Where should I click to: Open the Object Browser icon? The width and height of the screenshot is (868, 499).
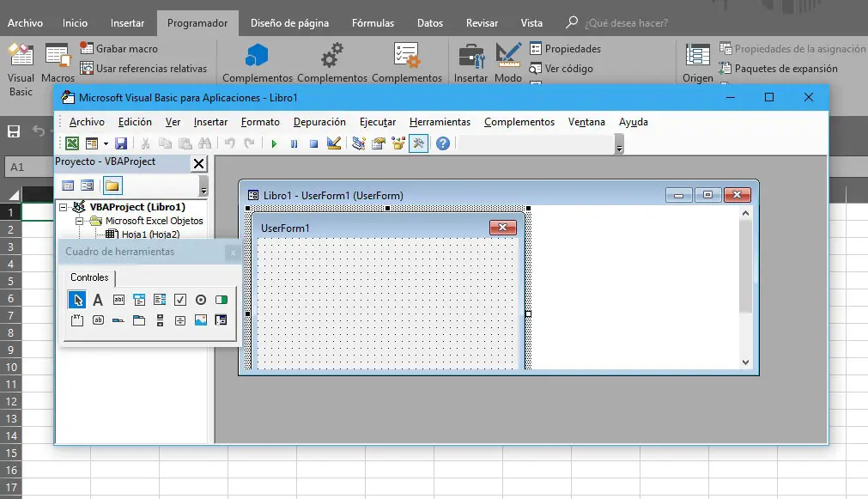(398, 143)
